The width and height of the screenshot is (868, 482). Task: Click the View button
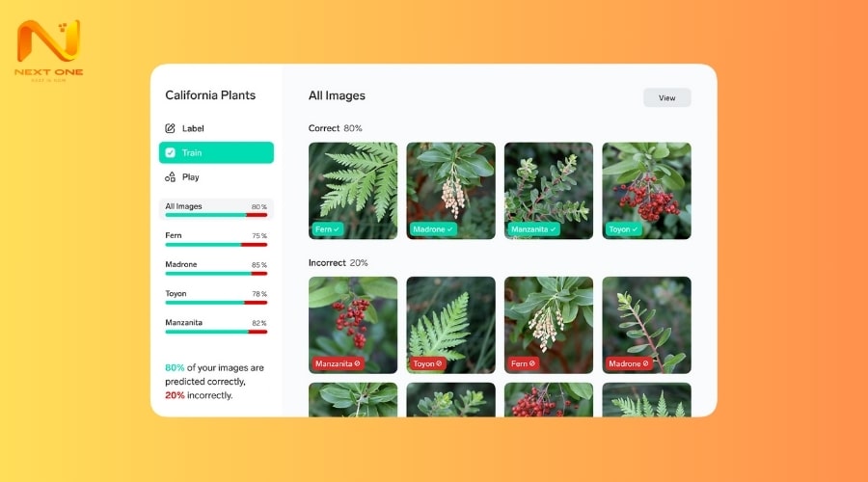[667, 98]
